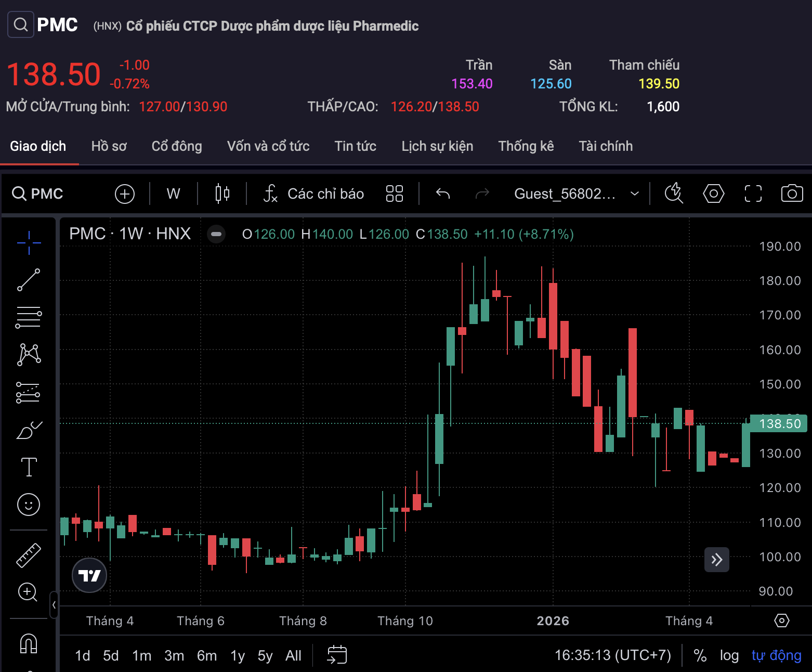Switch to the Thống kê tab
The width and height of the screenshot is (812, 672).
click(x=526, y=146)
